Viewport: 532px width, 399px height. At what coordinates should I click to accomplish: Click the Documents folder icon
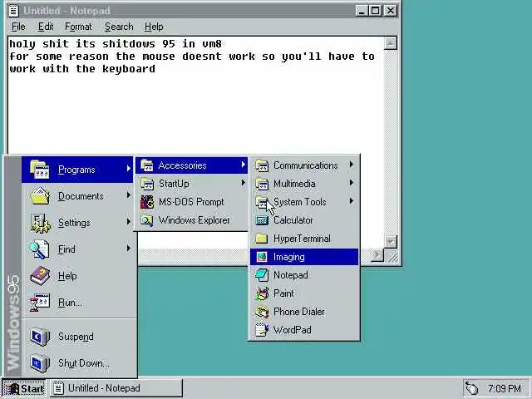coord(40,196)
